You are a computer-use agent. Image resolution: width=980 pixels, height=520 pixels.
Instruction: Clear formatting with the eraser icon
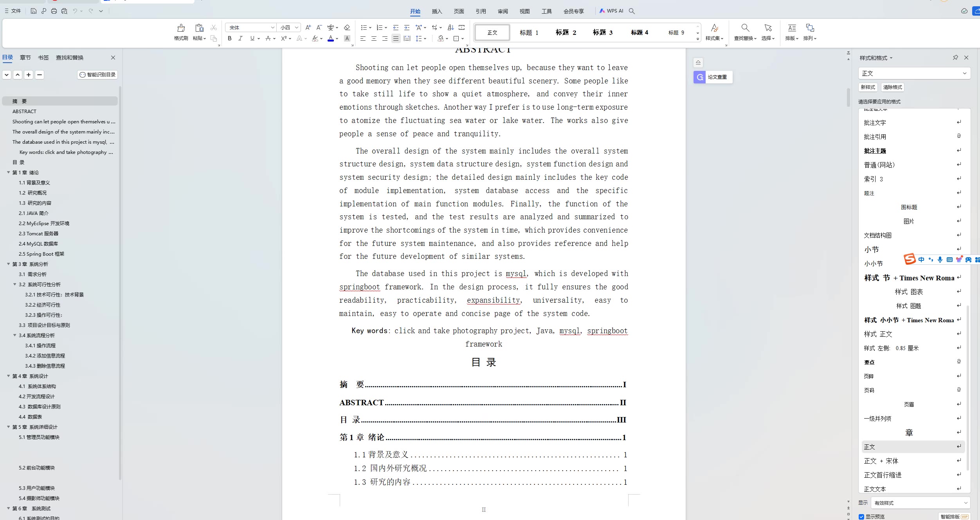(347, 27)
